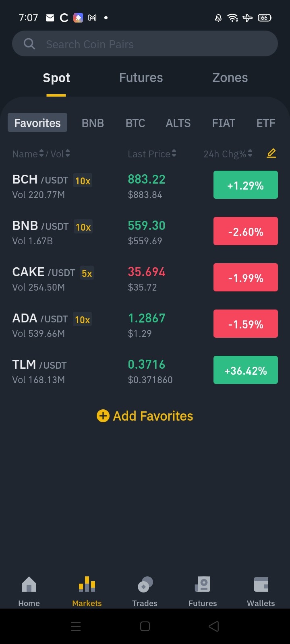Switch to the Zones tab
The width and height of the screenshot is (290, 644).
click(230, 78)
